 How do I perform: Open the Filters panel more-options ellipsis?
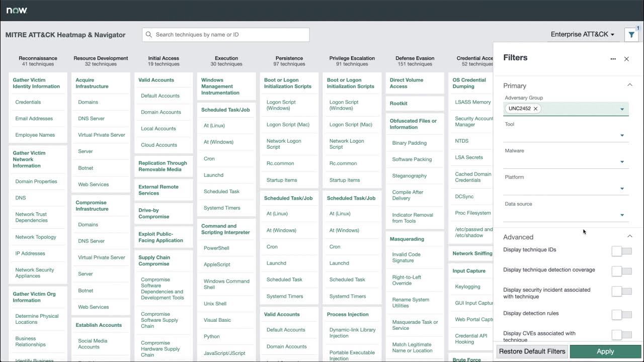(x=613, y=59)
